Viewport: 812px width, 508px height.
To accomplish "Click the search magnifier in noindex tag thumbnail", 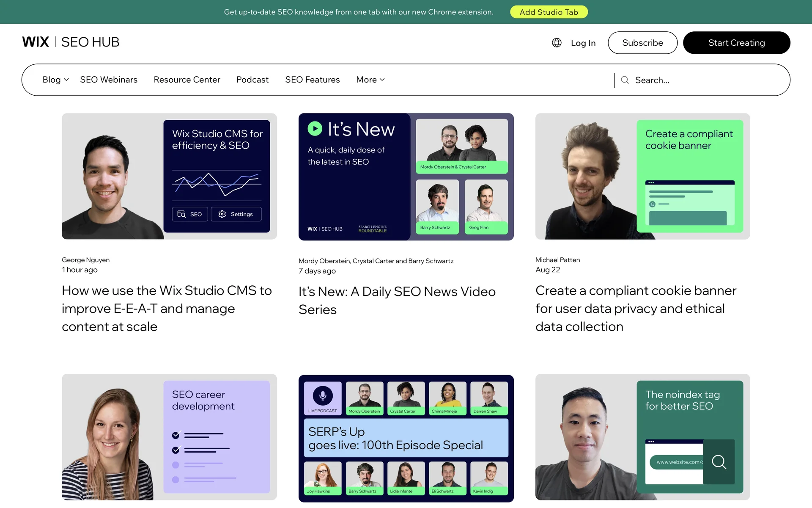I will pos(719,462).
